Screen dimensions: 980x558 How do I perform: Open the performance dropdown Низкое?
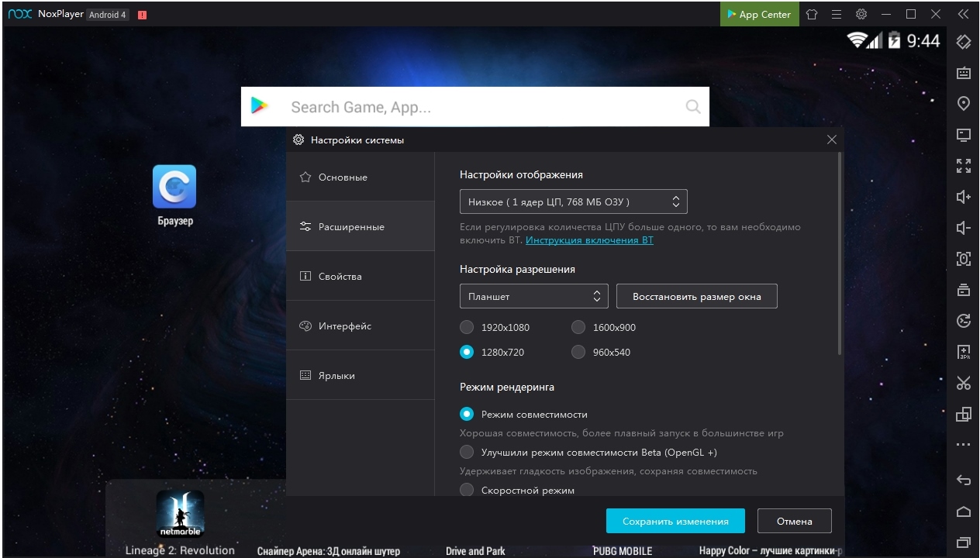tap(573, 201)
